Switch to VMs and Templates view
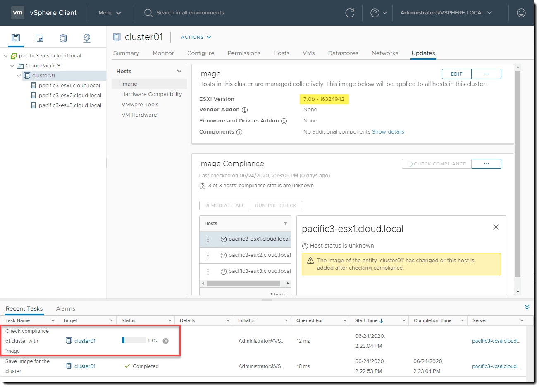 39,38
